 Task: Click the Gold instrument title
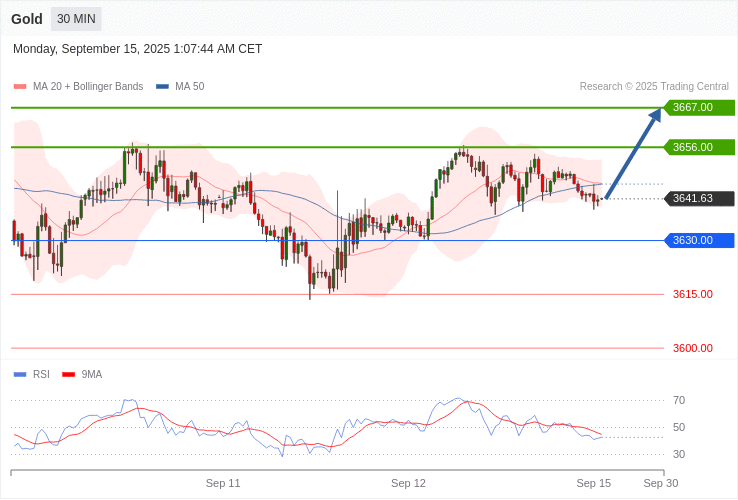(x=27, y=19)
